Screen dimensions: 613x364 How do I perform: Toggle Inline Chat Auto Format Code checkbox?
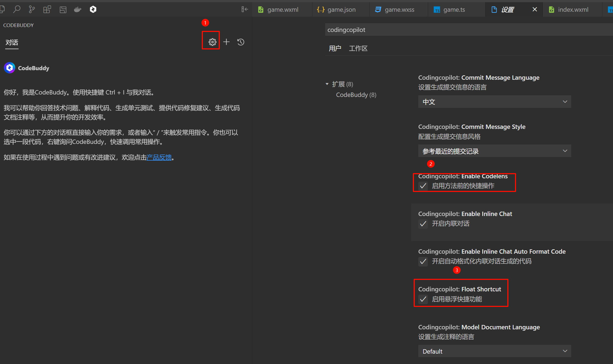423,261
